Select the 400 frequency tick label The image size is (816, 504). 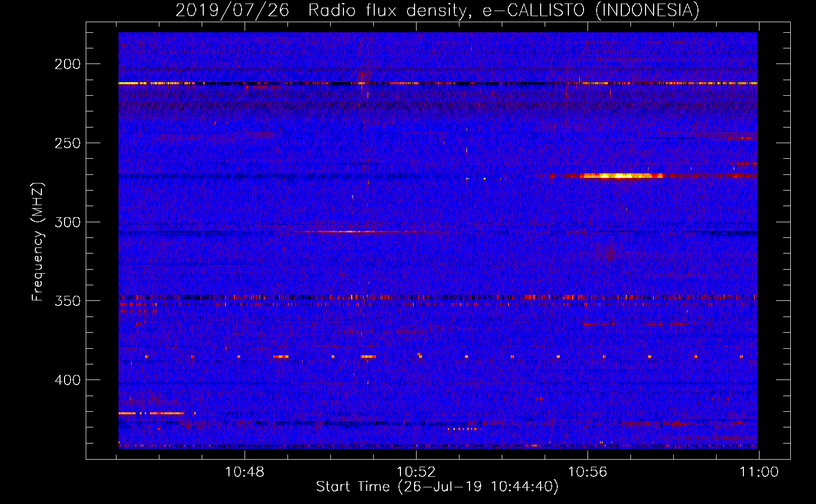click(x=68, y=380)
